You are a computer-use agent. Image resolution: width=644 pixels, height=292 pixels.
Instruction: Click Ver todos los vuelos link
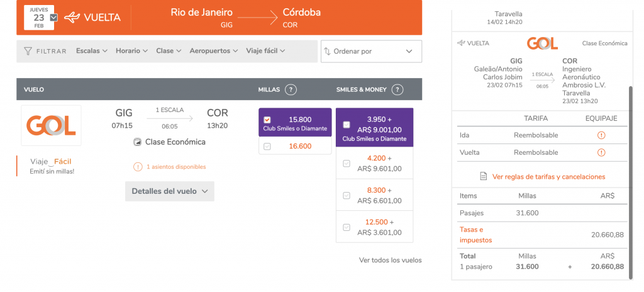click(x=390, y=260)
